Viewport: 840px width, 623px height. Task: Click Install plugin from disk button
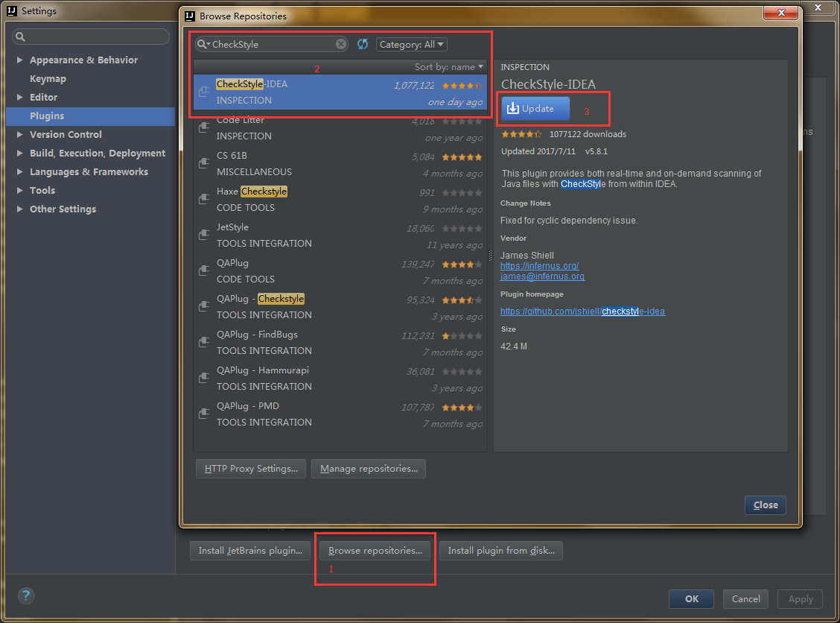click(x=501, y=551)
